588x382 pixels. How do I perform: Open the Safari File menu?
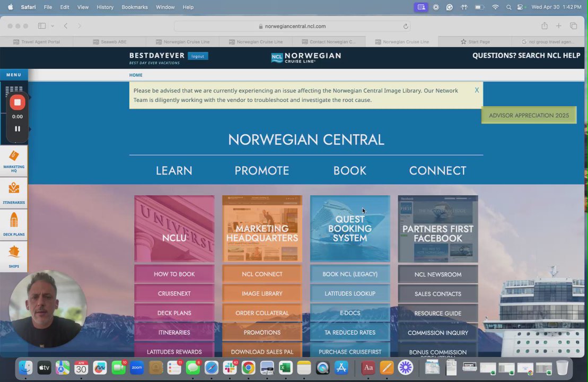point(48,7)
